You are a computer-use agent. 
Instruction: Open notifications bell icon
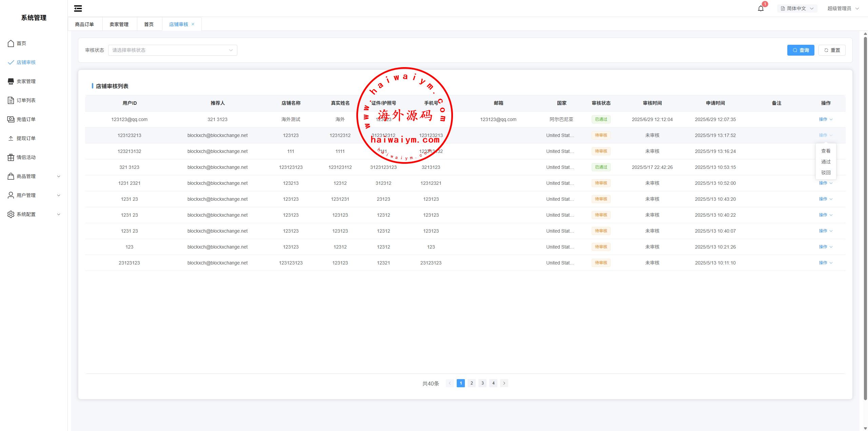click(x=761, y=8)
